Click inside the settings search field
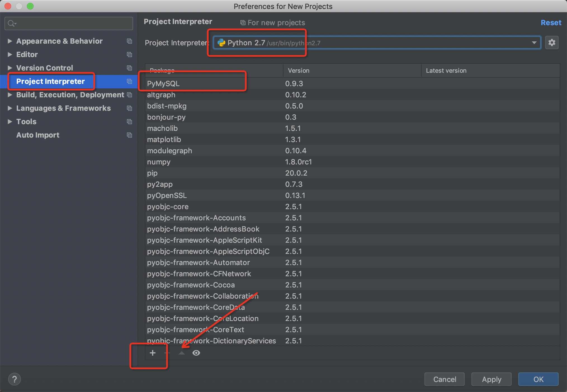 coord(73,23)
